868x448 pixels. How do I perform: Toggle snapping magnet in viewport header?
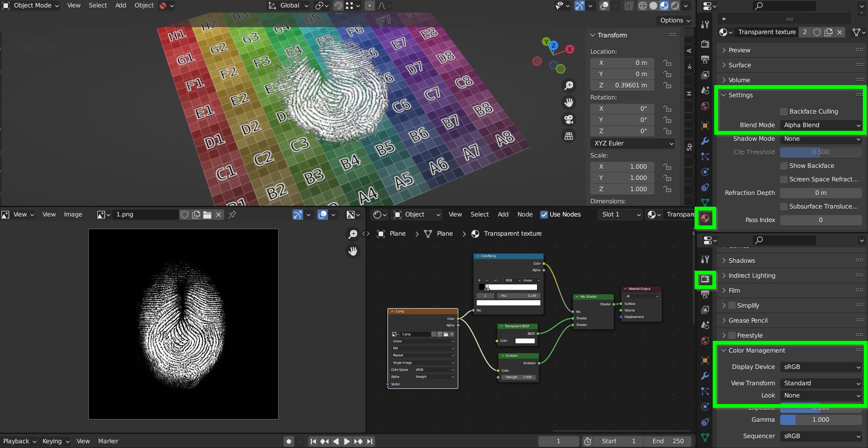click(x=338, y=6)
